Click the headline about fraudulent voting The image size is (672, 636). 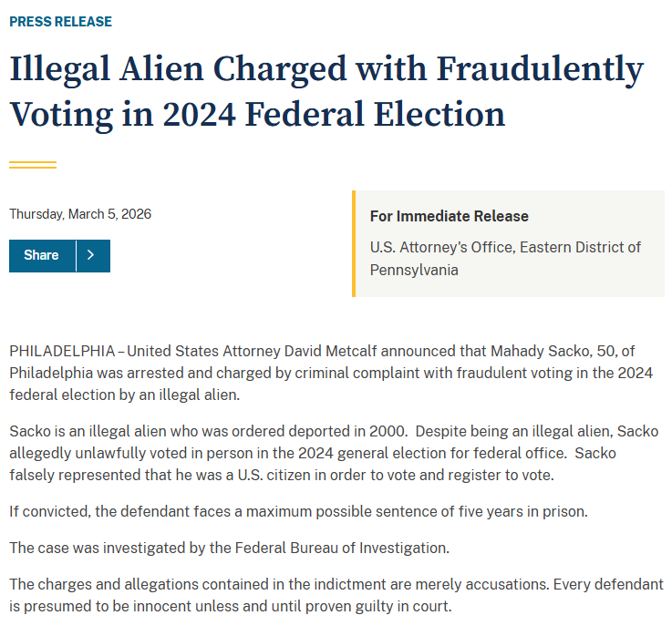pyautogui.click(x=326, y=93)
